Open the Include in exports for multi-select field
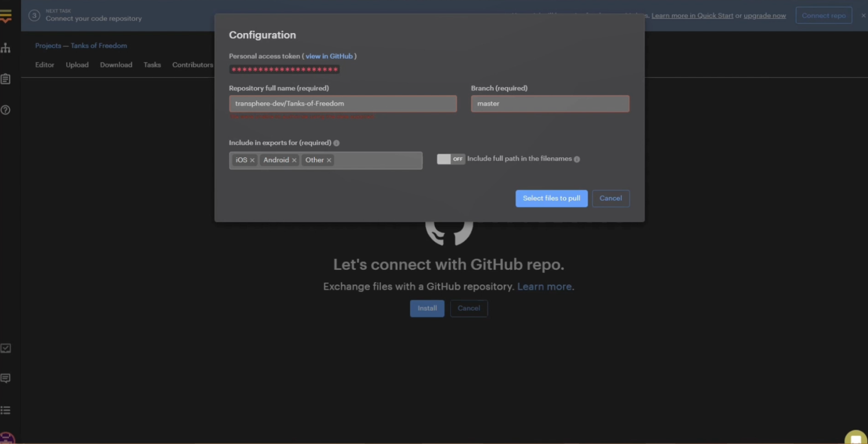The width and height of the screenshot is (868, 444). click(325, 160)
